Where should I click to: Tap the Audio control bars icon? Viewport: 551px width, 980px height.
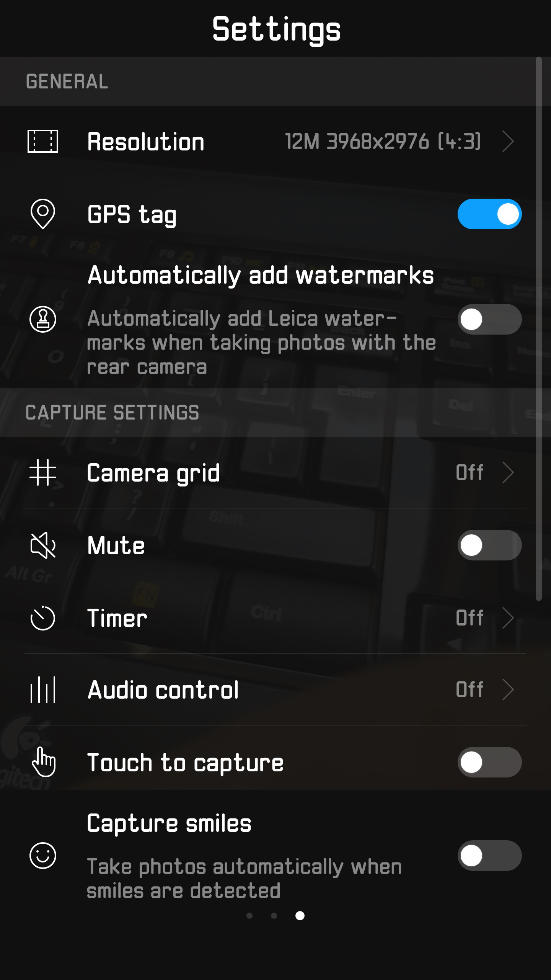(x=43, y=689)
